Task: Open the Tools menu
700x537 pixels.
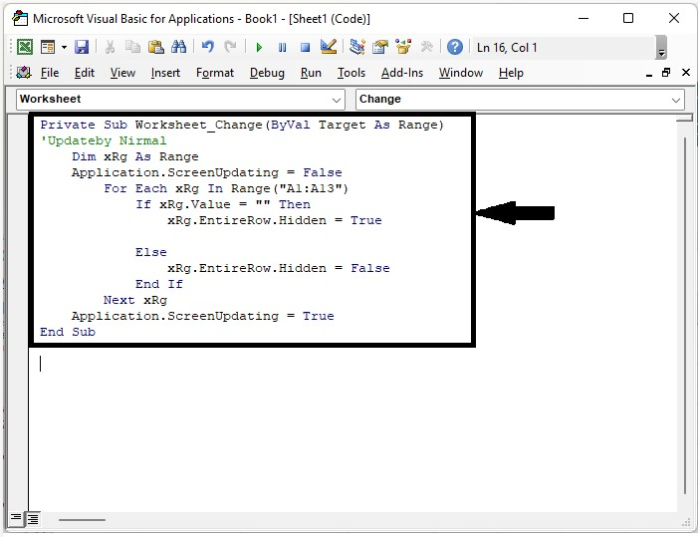Action: click(x=351, y=73)
